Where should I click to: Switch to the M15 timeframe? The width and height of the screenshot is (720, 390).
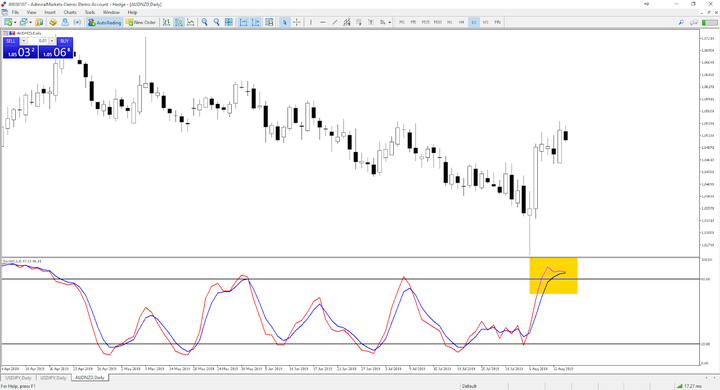point(426,22)
